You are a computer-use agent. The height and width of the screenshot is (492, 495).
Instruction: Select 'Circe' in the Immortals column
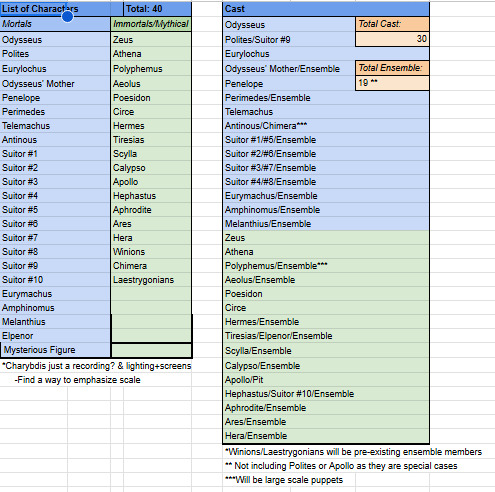[151, 112]
